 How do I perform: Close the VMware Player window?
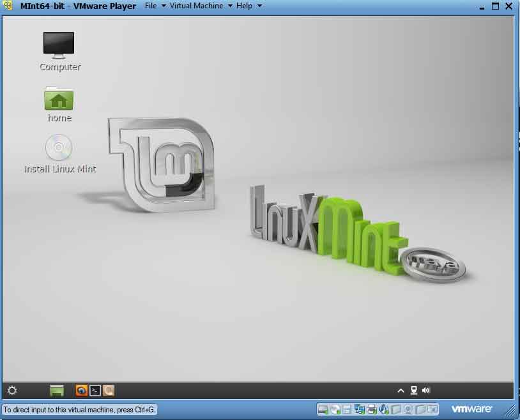point(509,6)
